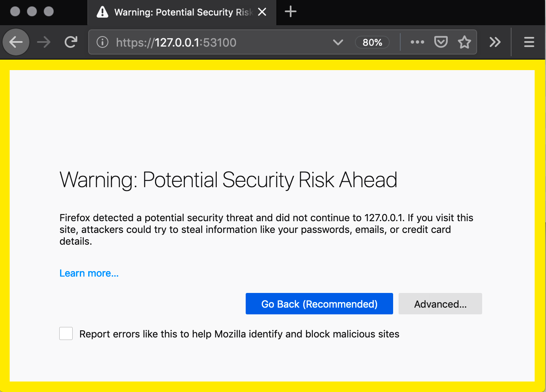
Task: Bookmark this page with the star icon
Action: [464, 42]
